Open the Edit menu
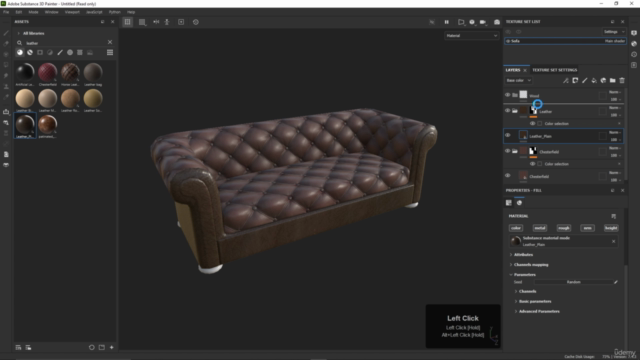 (x=19, y=12)
